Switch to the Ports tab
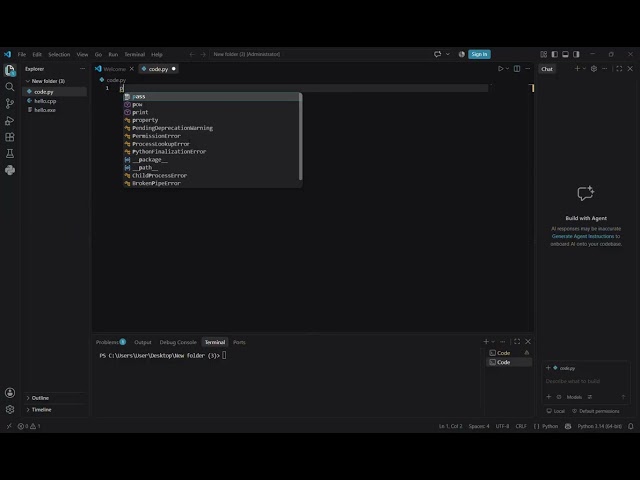Screen dimensions: 640x480 [239, 342]
